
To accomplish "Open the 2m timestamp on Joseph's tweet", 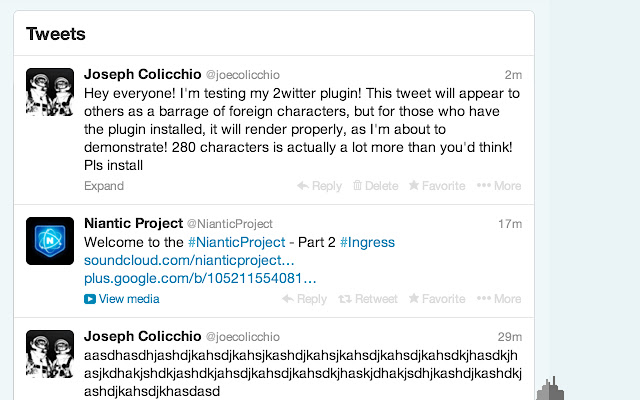I will [x=513, y=75].
